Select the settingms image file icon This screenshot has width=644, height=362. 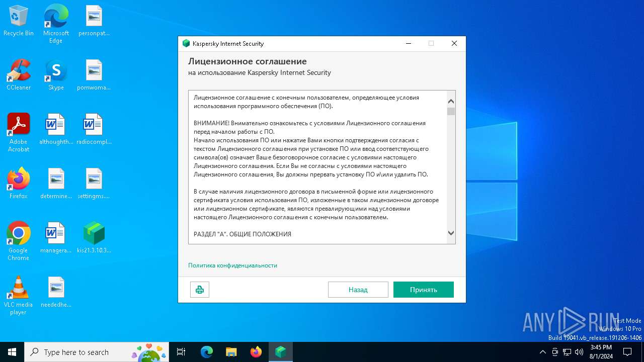[x=94, y=184]
